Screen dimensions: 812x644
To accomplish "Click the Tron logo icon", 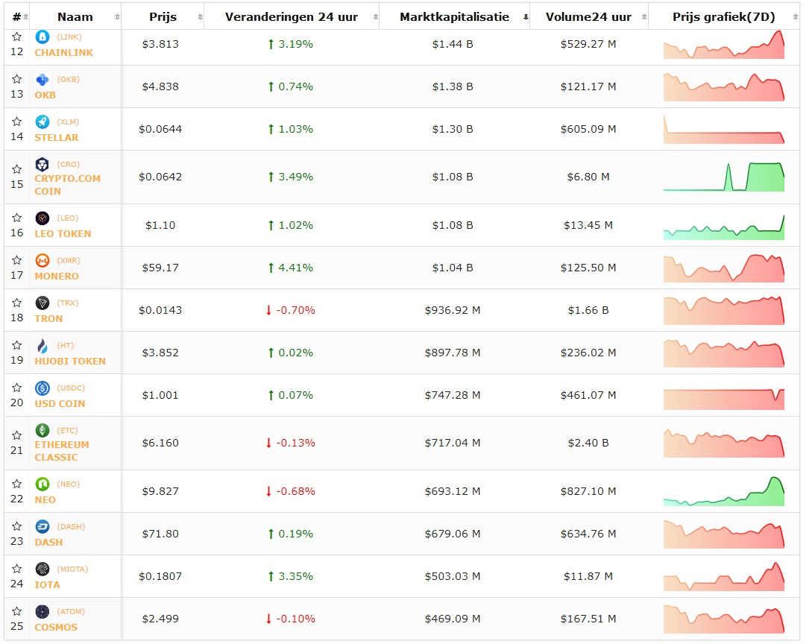I will click(x=42, y=303).
